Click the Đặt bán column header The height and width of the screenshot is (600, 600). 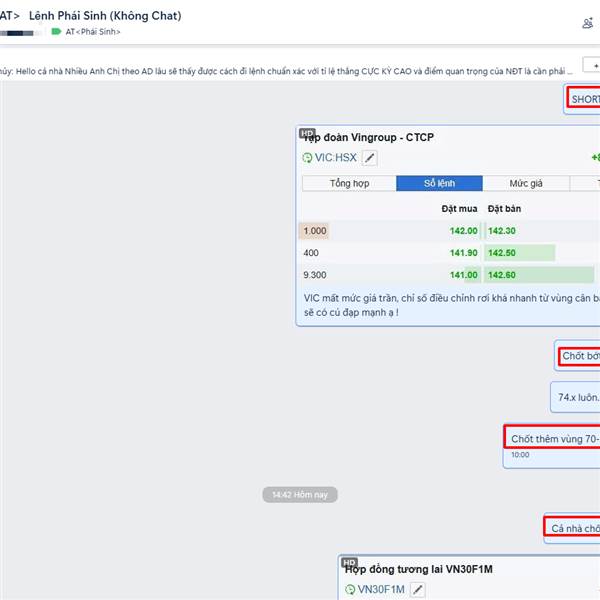point(504,209)
